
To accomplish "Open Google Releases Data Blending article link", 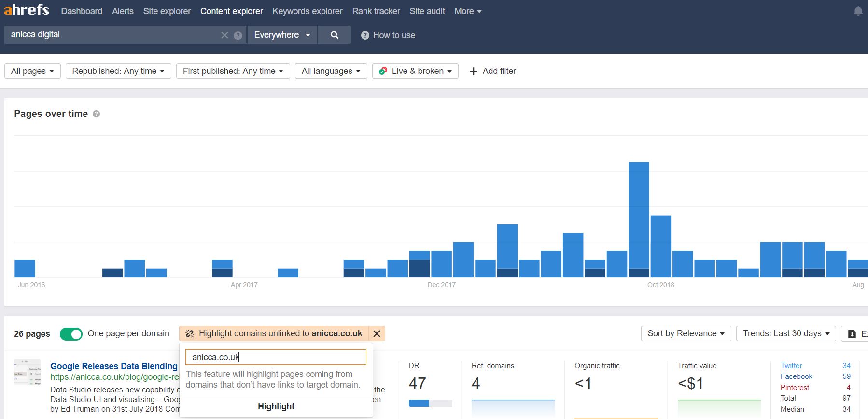I will click(114, 366).
